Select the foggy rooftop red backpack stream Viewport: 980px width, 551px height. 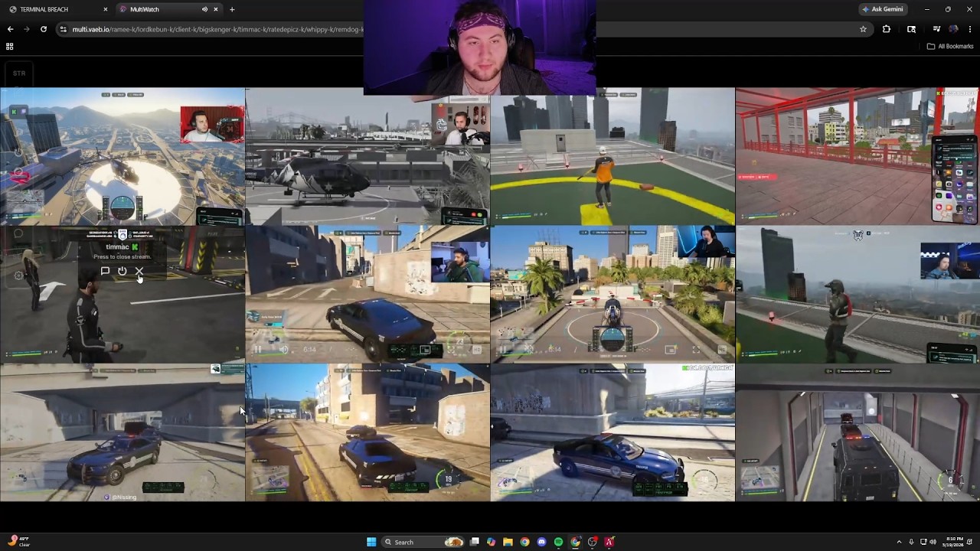857,294
